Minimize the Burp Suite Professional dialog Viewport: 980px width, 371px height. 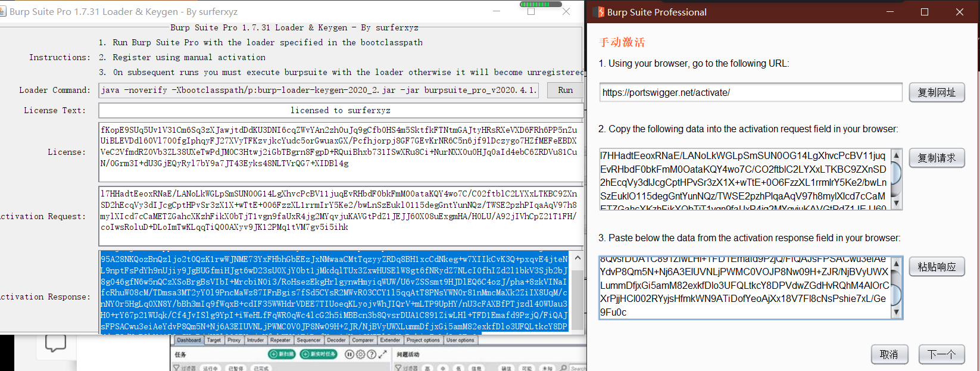pos(891,12)
